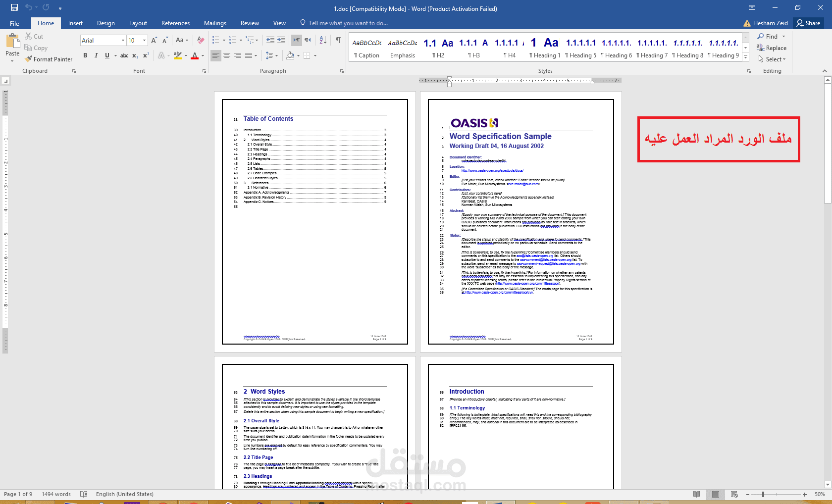Increase the font size with Grow Font
The image size is (832, 504).
[154, 40]
